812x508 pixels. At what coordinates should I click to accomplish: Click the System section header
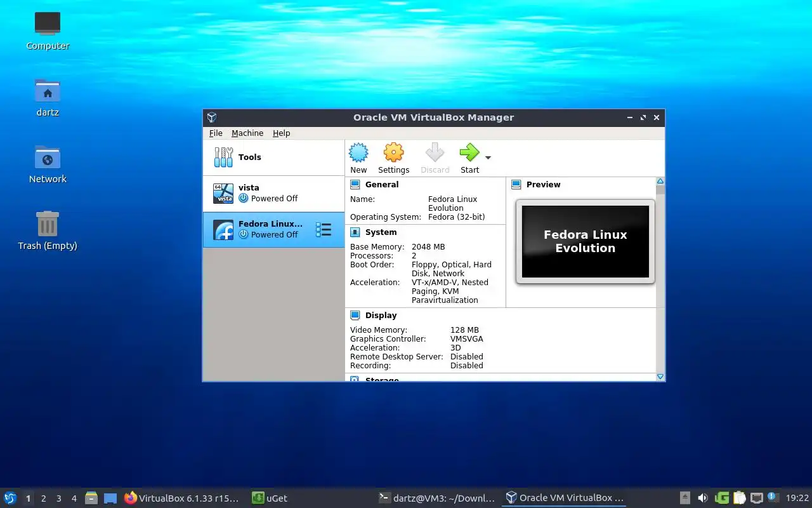point(381,232)
